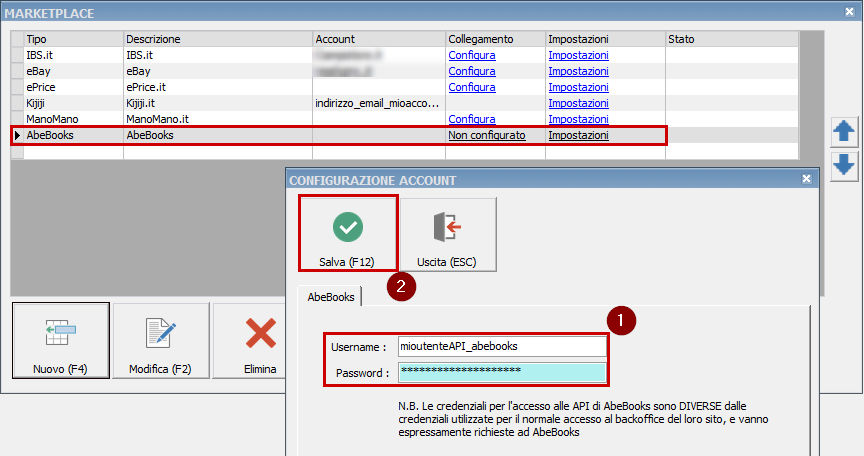Open Impostazioni link for IBS.it row
864x456 pixels.
coord(579,55)
